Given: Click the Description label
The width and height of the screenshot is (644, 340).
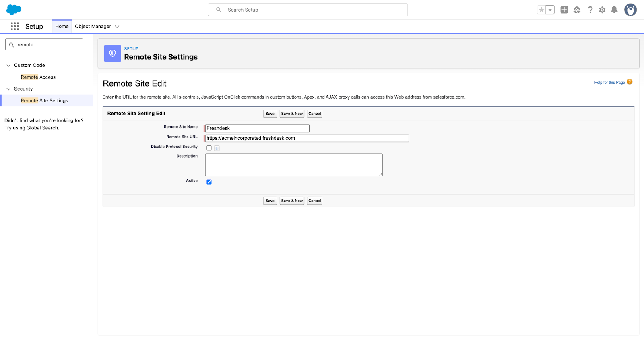Looking at the screenshot, I should point(187,156).
